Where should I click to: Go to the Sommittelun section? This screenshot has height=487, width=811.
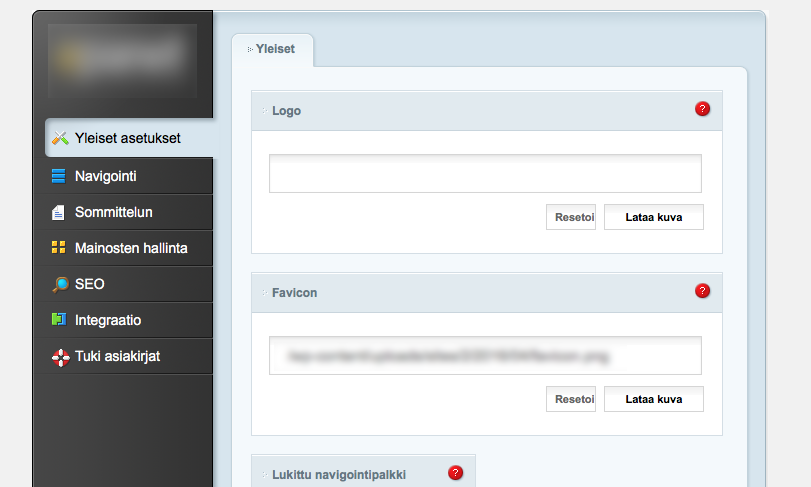pos(124,212)
